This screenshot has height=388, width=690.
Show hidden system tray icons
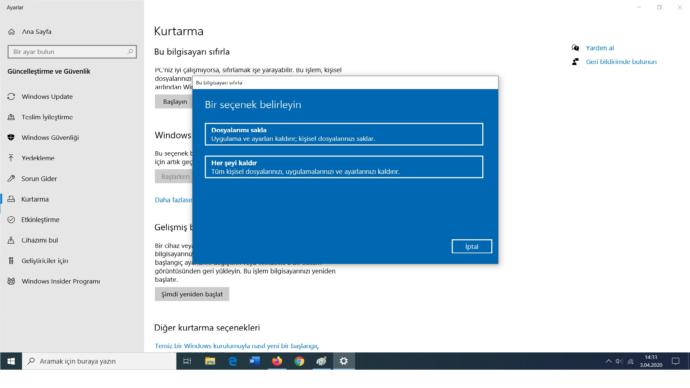pos(609,361)
